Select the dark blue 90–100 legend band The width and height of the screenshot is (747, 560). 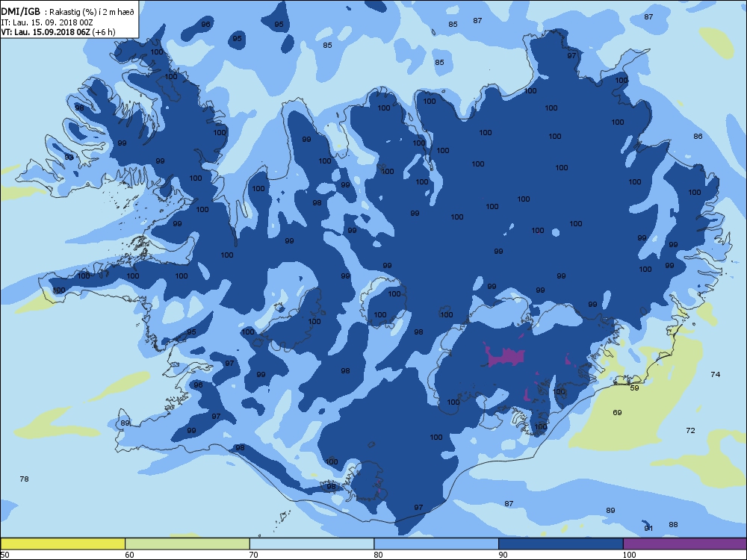[561, 544]
